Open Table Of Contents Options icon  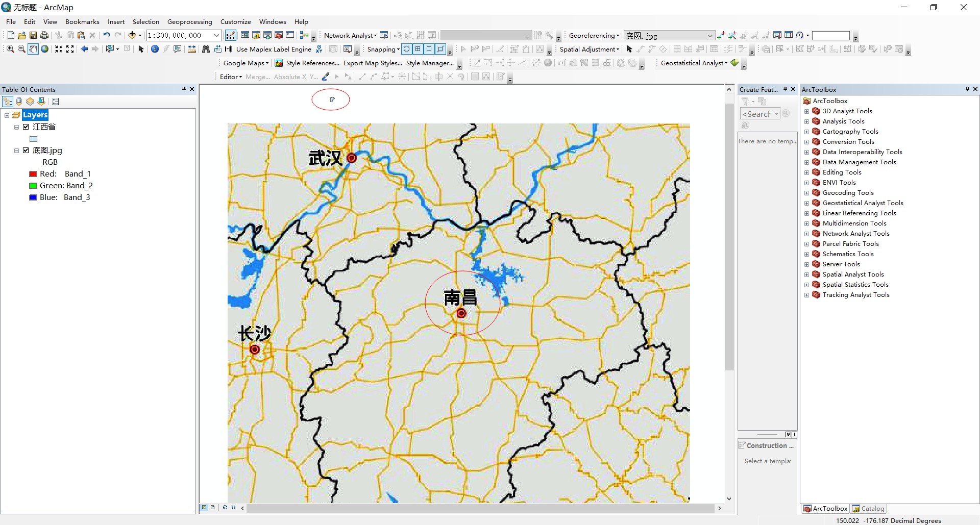point(56,102)
